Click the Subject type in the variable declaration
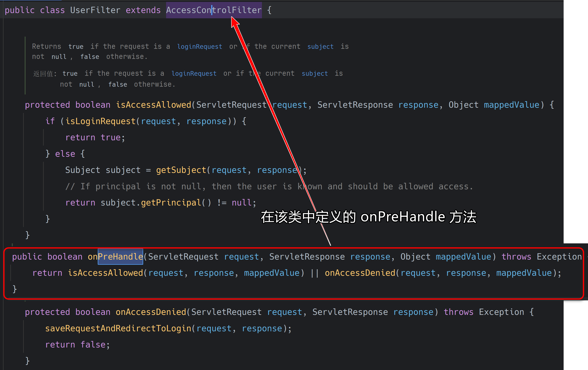 click(x=83, y=170)
